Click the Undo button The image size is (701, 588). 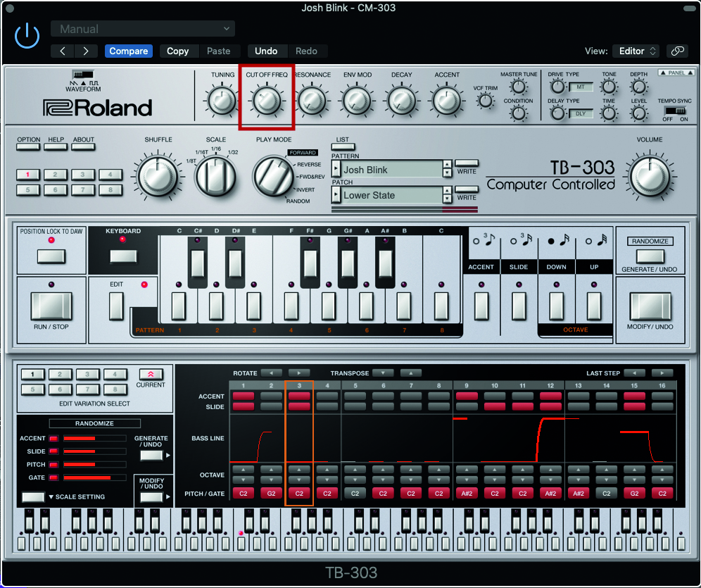[266, 51]
